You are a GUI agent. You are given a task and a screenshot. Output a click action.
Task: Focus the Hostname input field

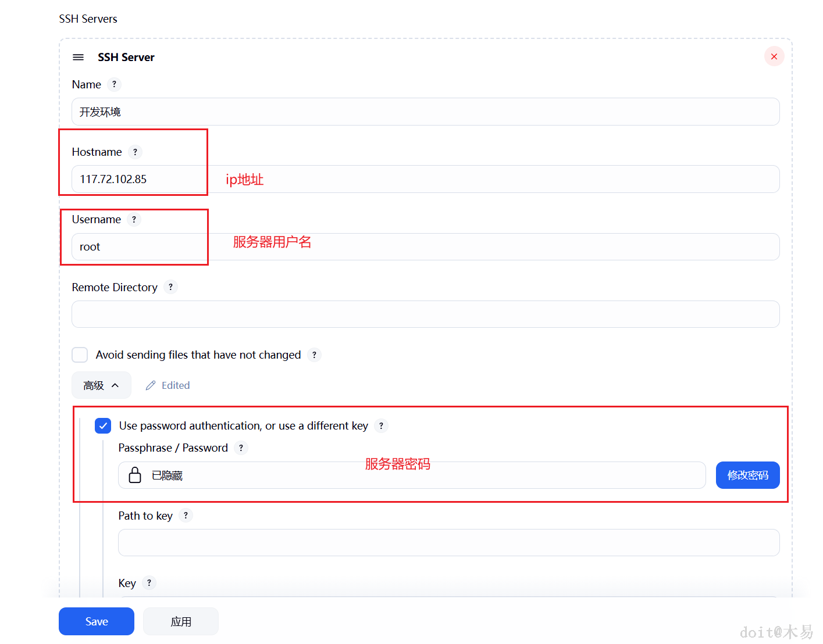pyautogui.click(x=425, y=179)
